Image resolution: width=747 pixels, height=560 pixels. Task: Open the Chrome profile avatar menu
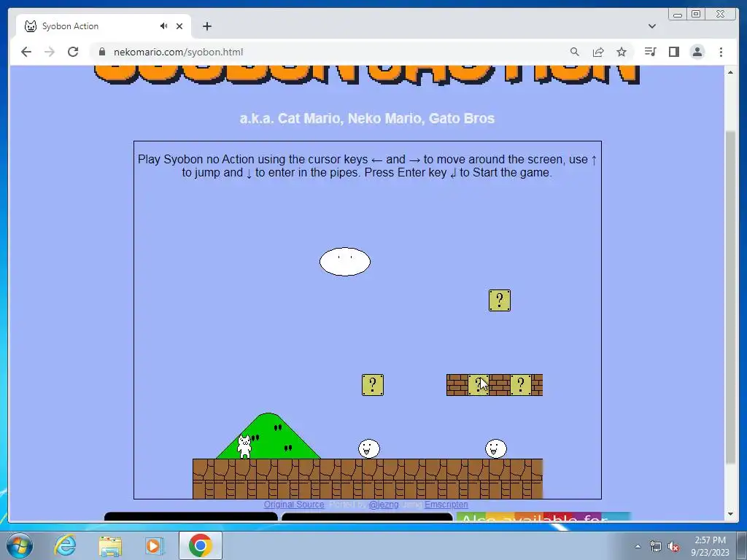coord(697,52)
